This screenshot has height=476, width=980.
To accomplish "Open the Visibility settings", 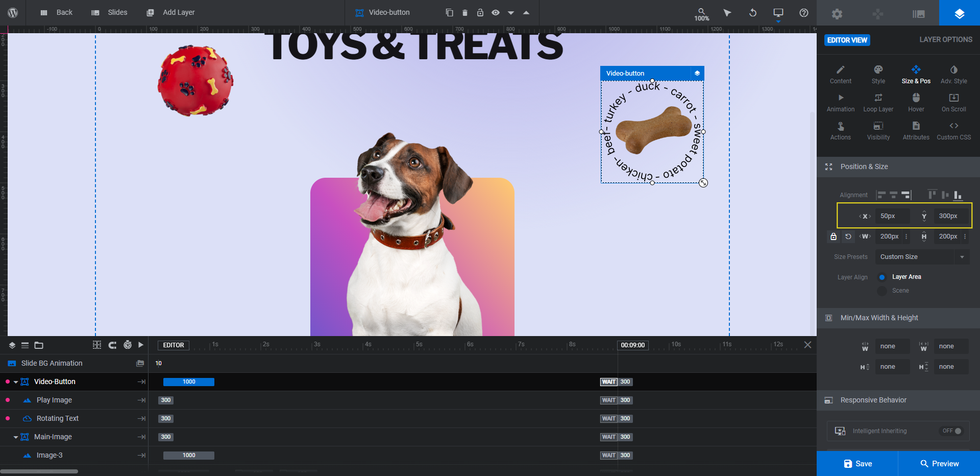I will click(x=878, y=131).
